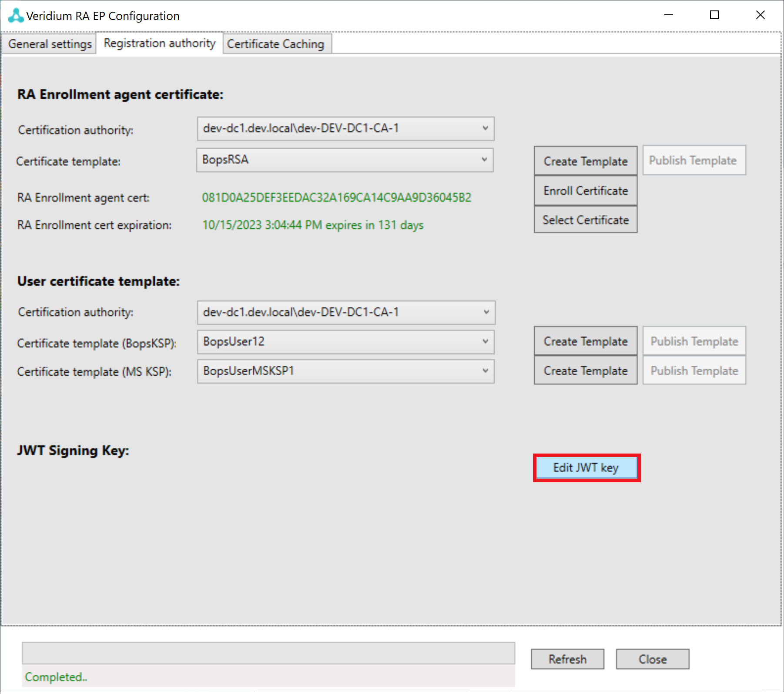Select the Registration authority tab
This screenshot has height=694, width=784.
coord(159,43)
